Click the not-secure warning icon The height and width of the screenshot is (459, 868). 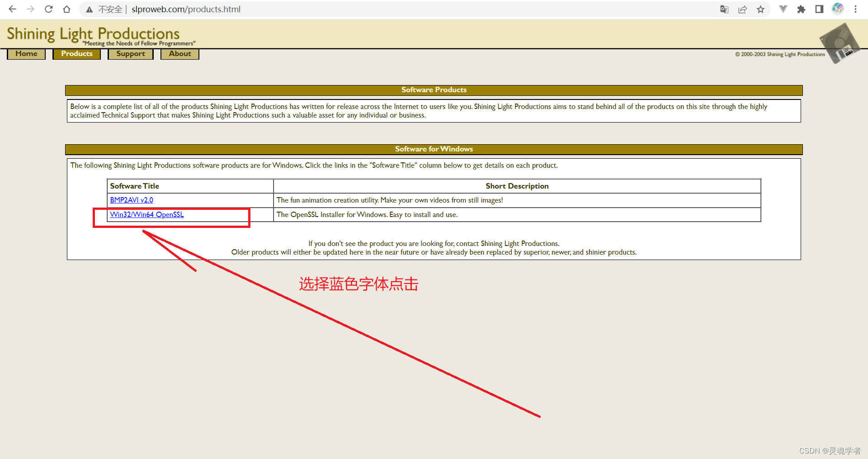click(x=90, y=9)
